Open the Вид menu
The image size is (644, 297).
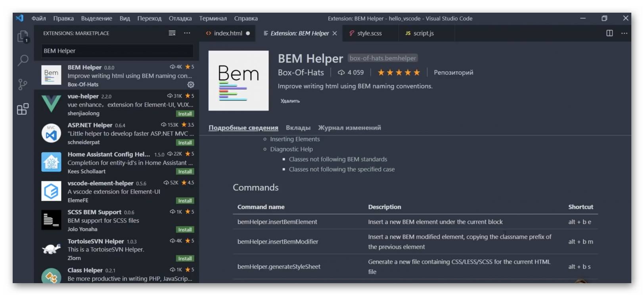[125, 18]
